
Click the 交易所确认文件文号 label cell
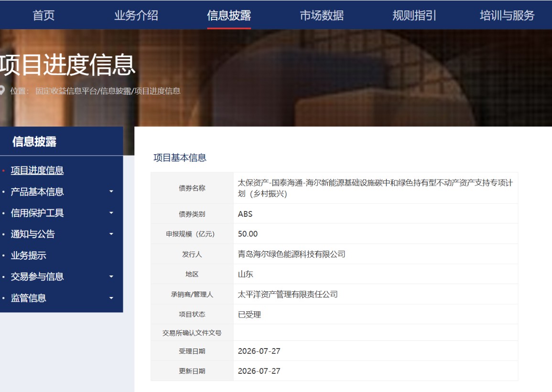click(x=192, y=333)
